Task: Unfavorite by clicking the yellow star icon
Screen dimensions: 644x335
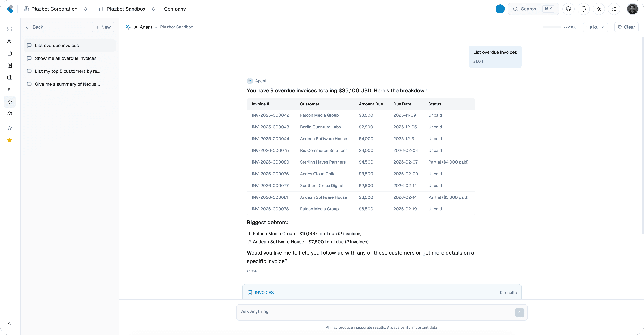Action: [x=9, y=140]
